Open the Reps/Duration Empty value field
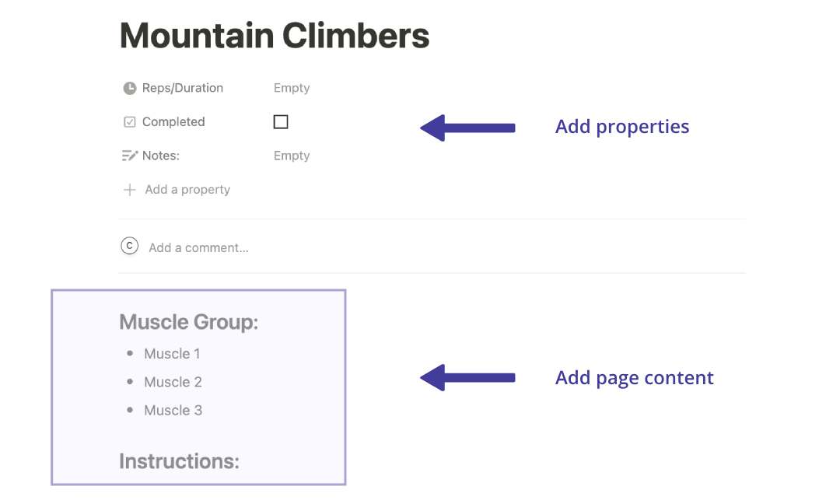This screenshot has width=840, height=504. [x=291, y=88]
